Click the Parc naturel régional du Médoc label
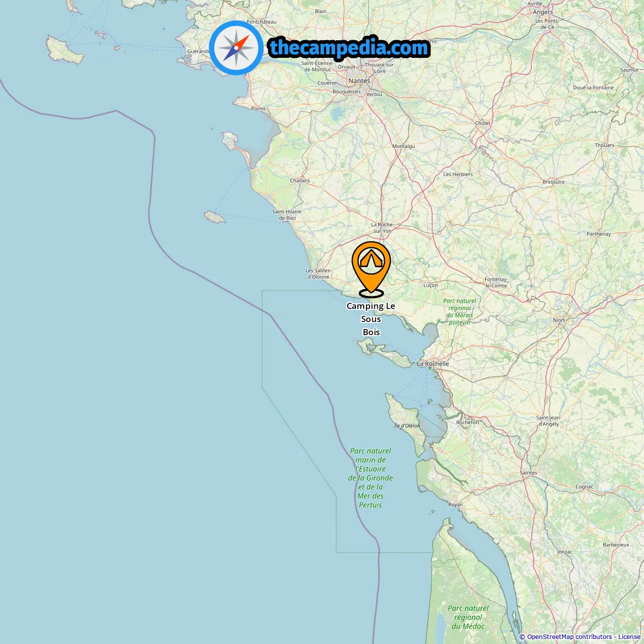 pos(468,617)
